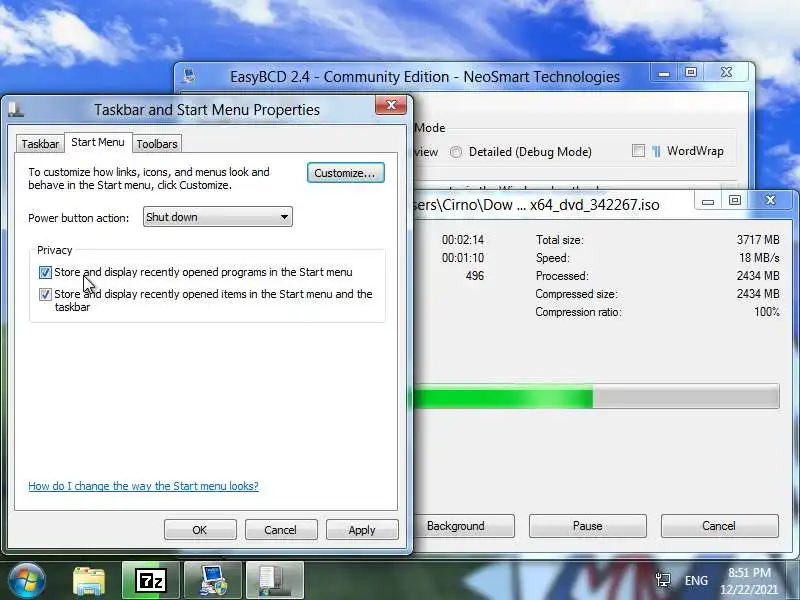Minimize the EasyBCD window

click(x=664, y=73)
